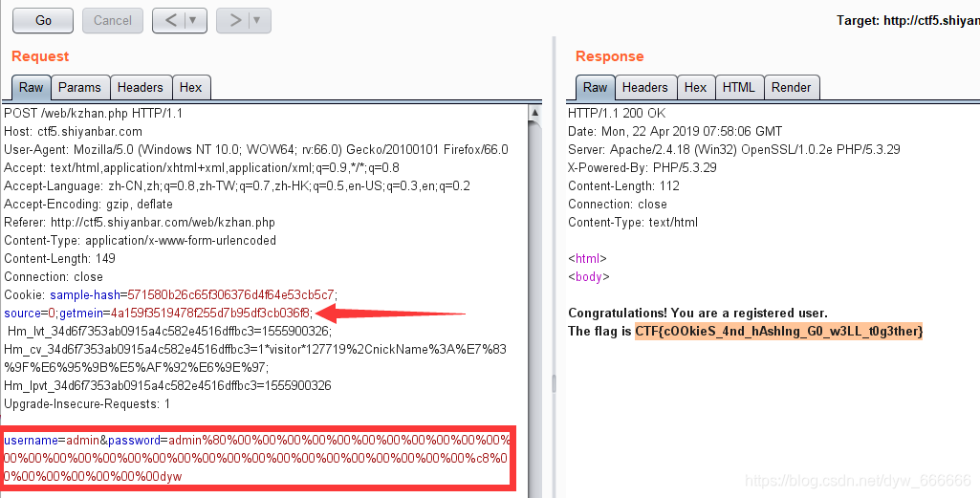Viewport: 980px width, 498px height.
Task: Click the Content-Type: text/html line
Action: pyautogui.click(x=633, y=222)
